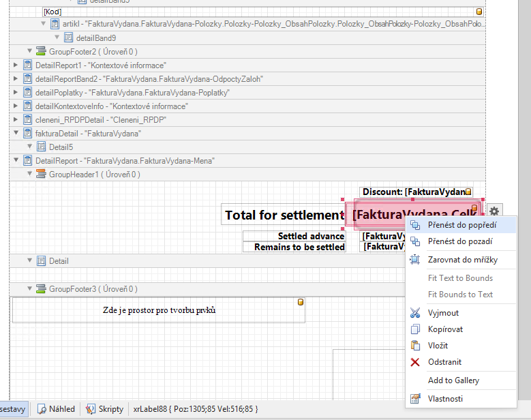This screenshot has height=420, width=531.
Task: Expand DetailReport1 Kontextové informace band
Action: (16, 65)
